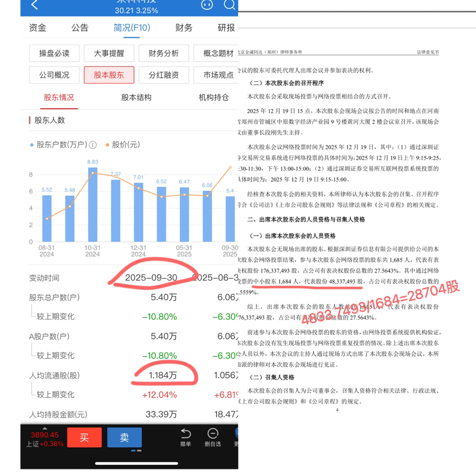
Task: Tap 上证 index value 3890.45
Action: [x=45, y=435]
